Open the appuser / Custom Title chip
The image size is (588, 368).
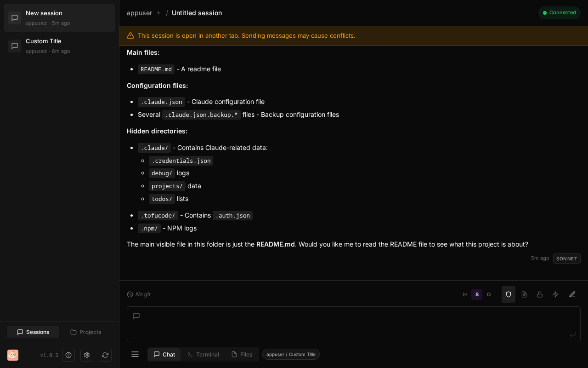[291, 354]
